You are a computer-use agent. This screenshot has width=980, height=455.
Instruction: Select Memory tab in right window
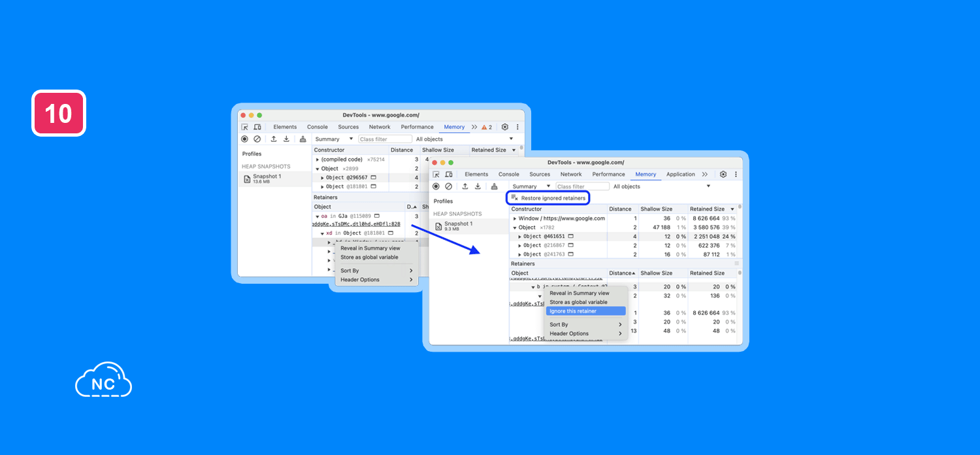(x=645, y=175)
